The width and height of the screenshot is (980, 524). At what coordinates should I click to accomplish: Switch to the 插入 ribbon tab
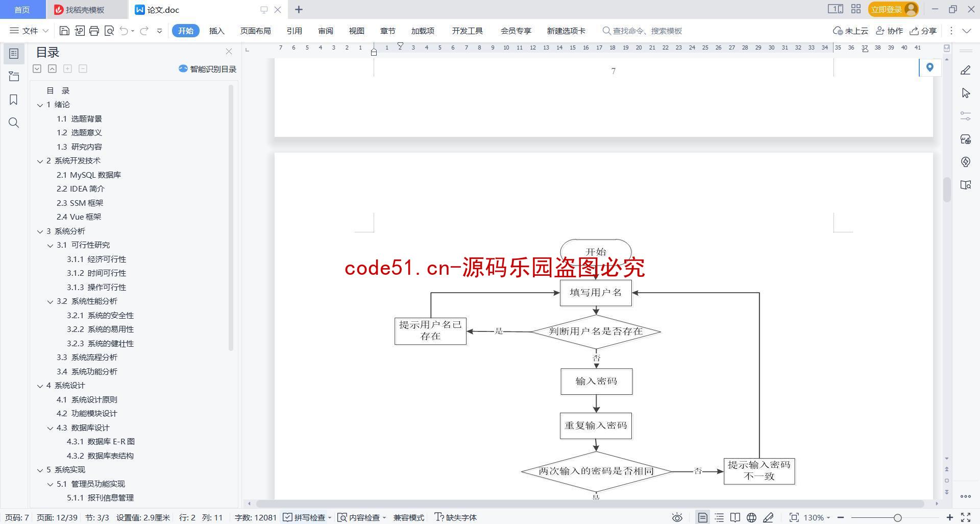click(216, 31)
